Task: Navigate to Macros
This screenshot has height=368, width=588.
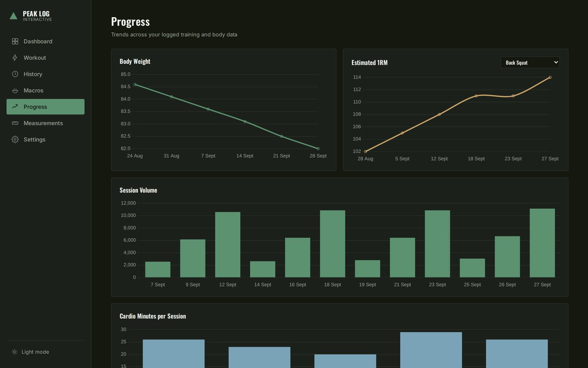Action: 45,90
